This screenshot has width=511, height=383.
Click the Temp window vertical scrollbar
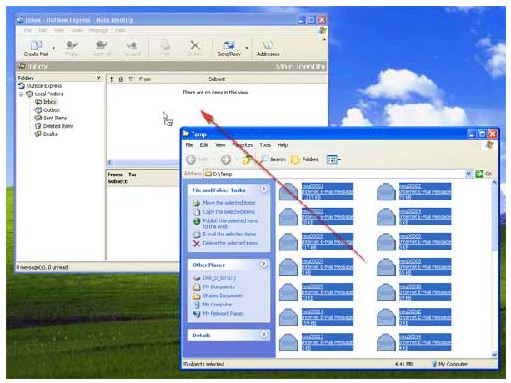[494, 268]
